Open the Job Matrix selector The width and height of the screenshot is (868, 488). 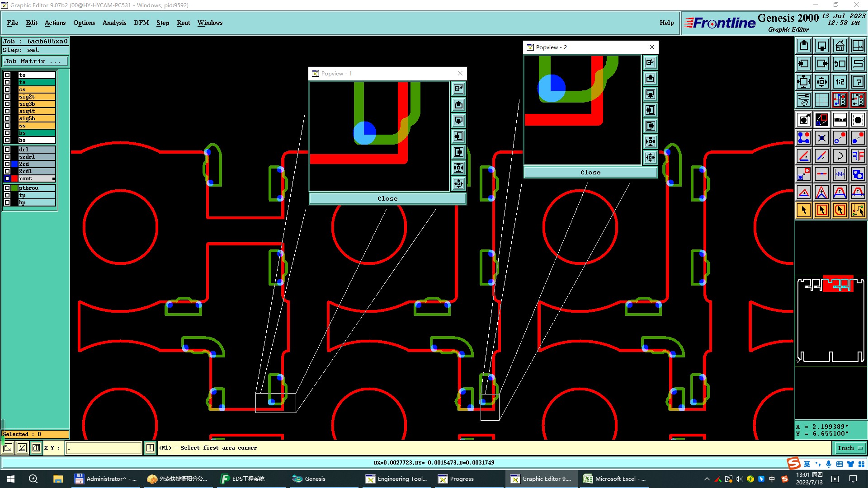click(x=35, y=61)
